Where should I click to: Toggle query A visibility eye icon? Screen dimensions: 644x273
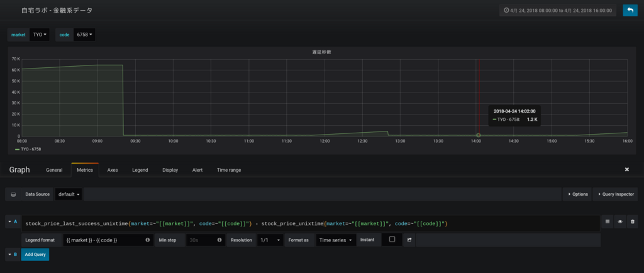point(619,221)
